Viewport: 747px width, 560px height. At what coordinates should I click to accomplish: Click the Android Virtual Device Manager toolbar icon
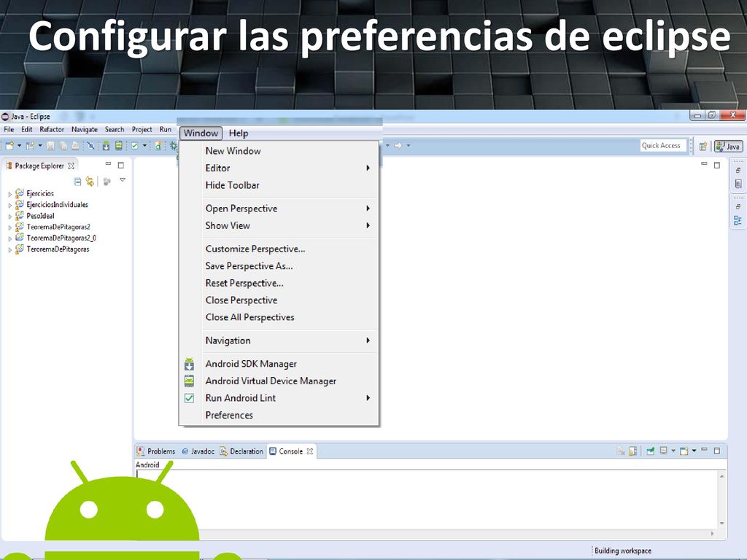119,146
